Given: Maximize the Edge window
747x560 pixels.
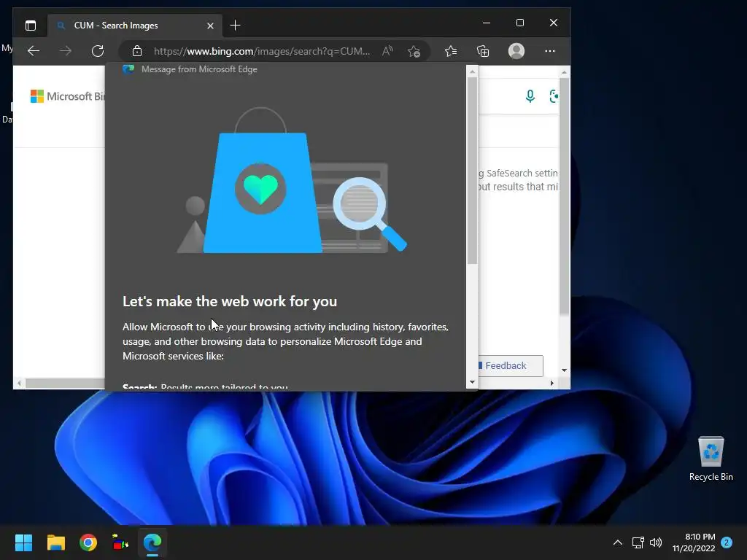Looking at the screenshot, I should 519,23.
